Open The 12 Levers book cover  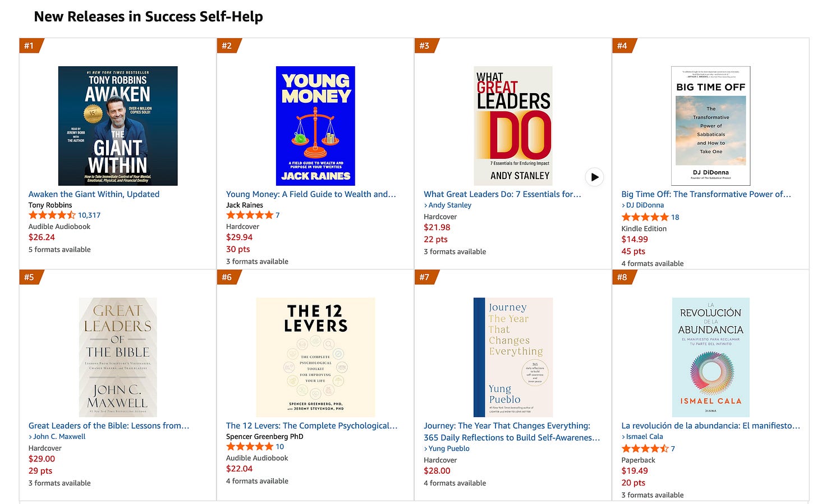[315, 358]
